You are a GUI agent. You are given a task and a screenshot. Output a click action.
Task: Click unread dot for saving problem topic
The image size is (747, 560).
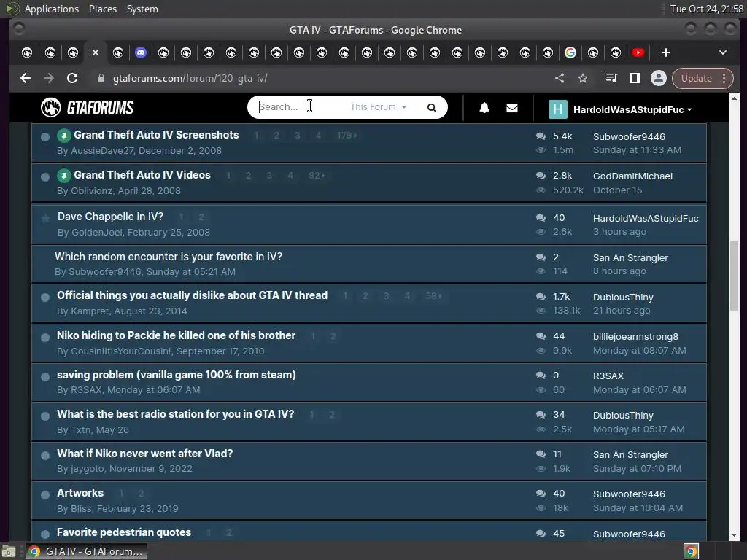[45, 377]
